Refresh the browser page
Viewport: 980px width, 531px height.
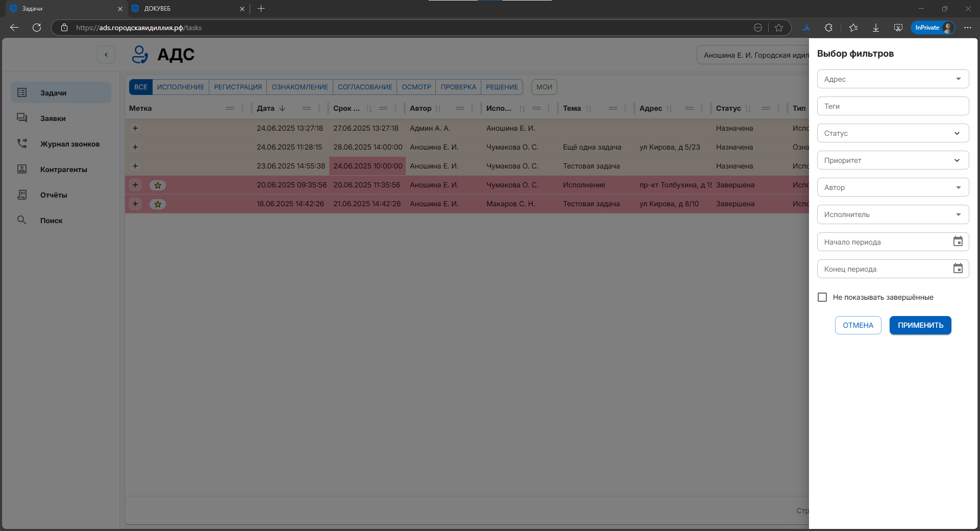tap(37, 28)
